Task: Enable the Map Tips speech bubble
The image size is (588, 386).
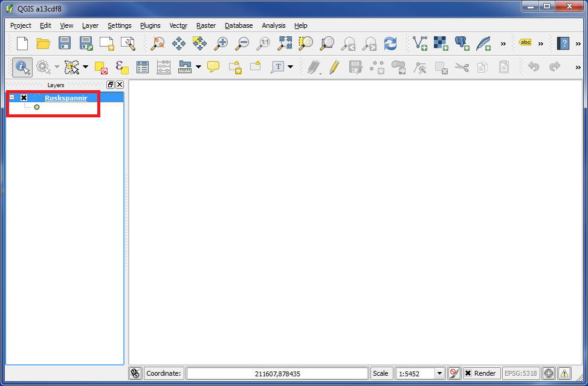Action: tap(213, 67)
